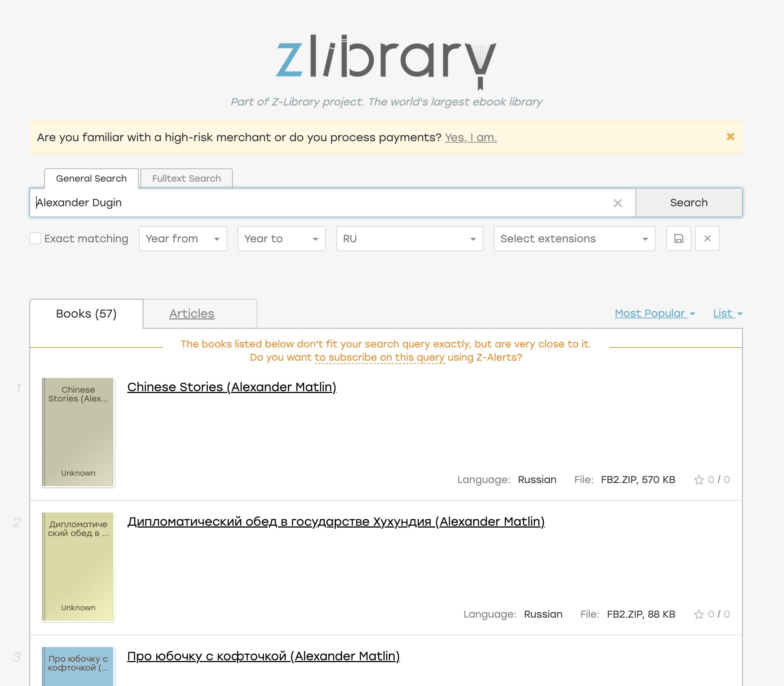784x686 pixels.
Task: Open the Articles results tab
Action: point(192,314)
